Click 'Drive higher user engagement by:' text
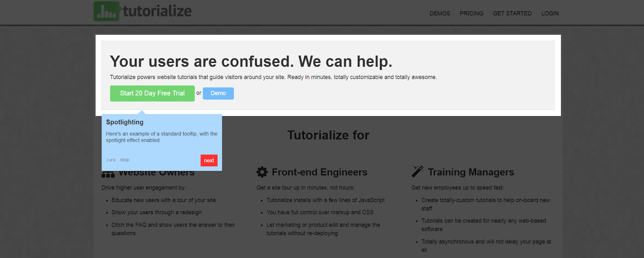This screenshot has width=644, height=258. pos(144,187)
